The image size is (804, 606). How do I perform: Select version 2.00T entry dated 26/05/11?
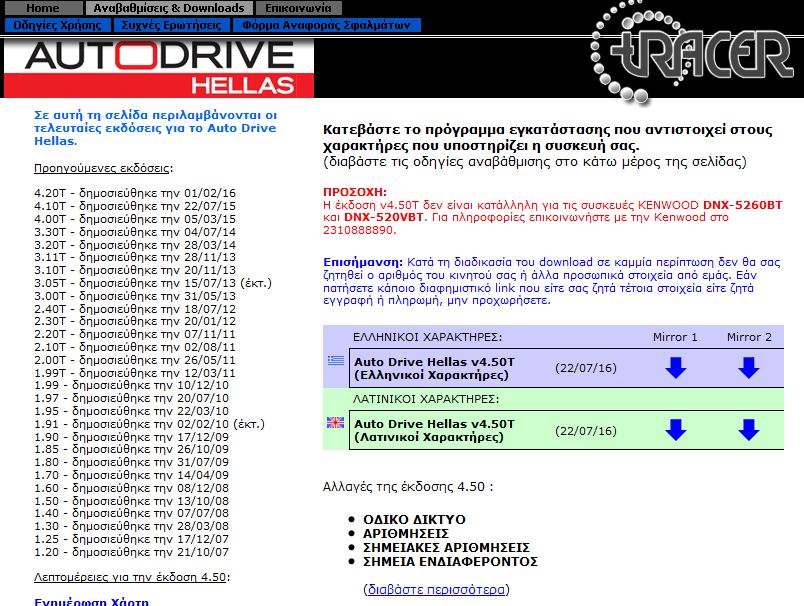[x=135, y=360]
